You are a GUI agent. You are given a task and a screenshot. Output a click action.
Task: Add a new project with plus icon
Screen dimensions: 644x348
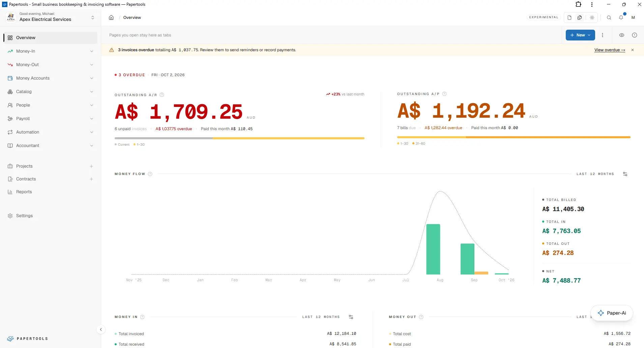[x=91, y=166]
